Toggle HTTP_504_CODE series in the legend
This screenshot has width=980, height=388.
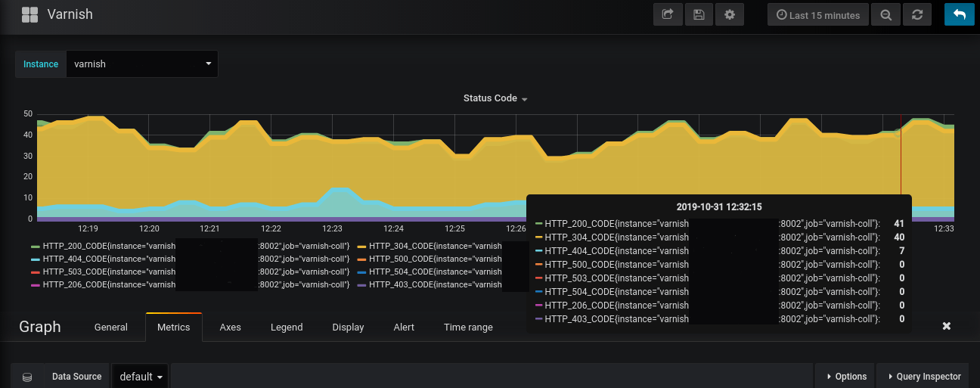coord(435,272)
